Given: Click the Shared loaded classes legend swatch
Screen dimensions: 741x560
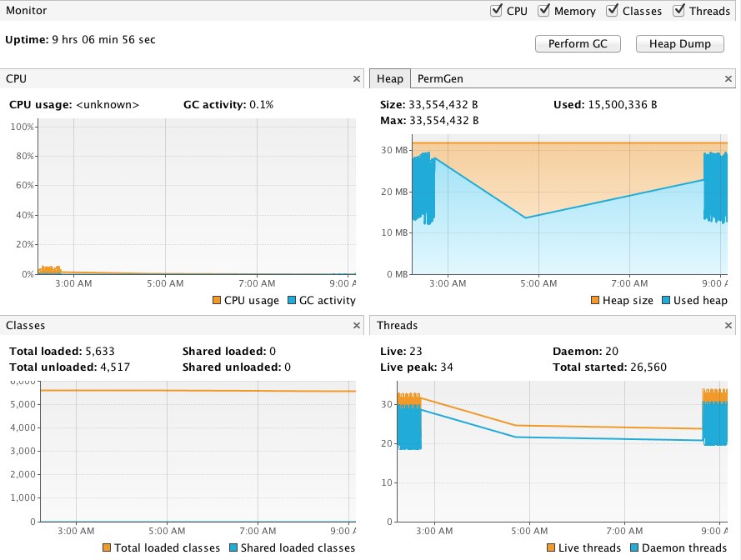Looking at the screenshot, I should [233, 548].
